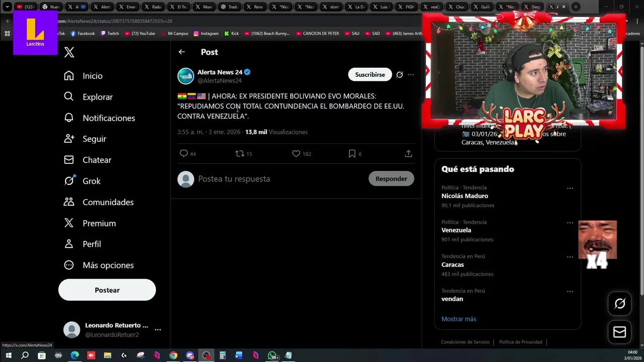644x362 pixels.
Task: Click the reply bubble icon with 44
Action: click(184, 153)
